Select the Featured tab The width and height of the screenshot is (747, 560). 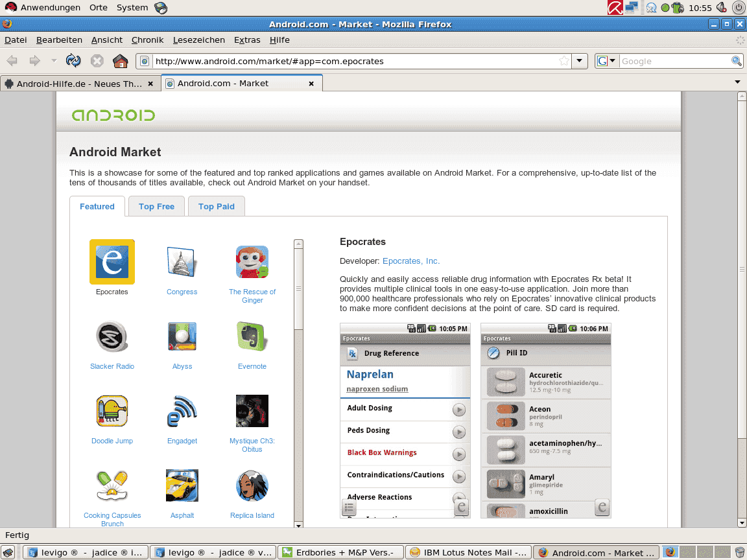pyautogui.click(x=97, y=206)
